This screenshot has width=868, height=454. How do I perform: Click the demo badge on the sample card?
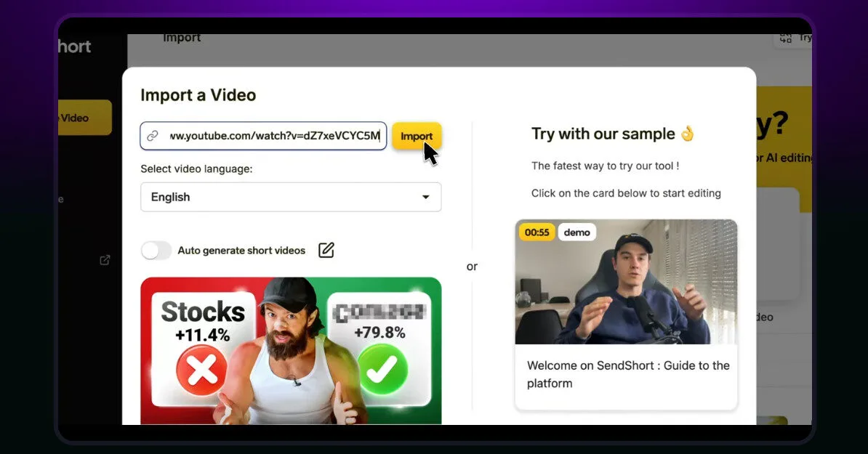coord(576,232)
